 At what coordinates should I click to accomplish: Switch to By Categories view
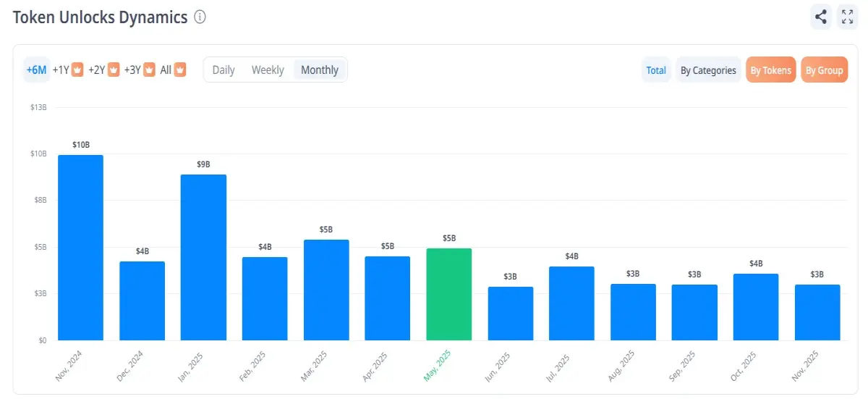tap(708, 70)
